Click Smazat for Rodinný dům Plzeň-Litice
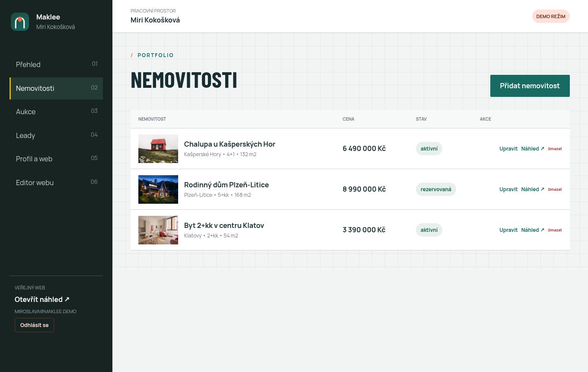The height and width of the screenshot is (372, 588). [x=555, y=189]
